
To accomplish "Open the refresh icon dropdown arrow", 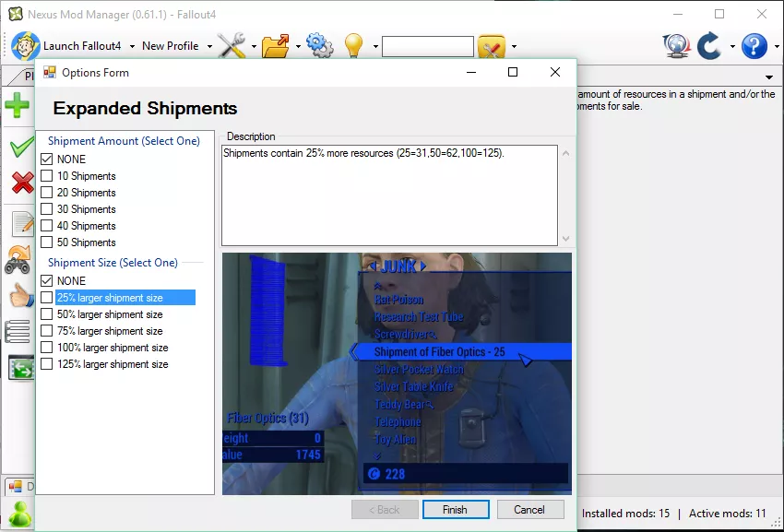I will [x=732, y=46].
